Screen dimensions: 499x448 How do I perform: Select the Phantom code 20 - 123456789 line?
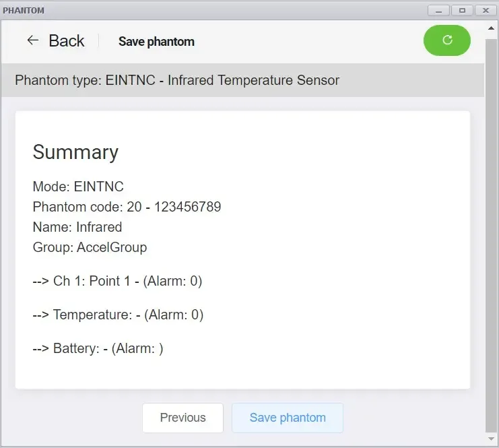tap(127, 207)
